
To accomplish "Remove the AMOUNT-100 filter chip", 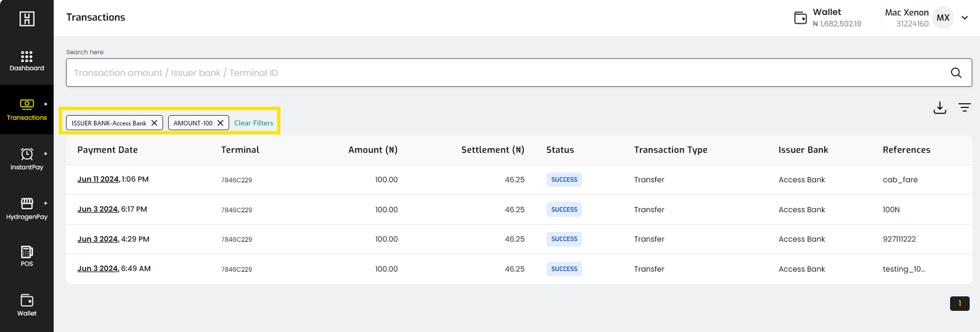I will [220, 123].
